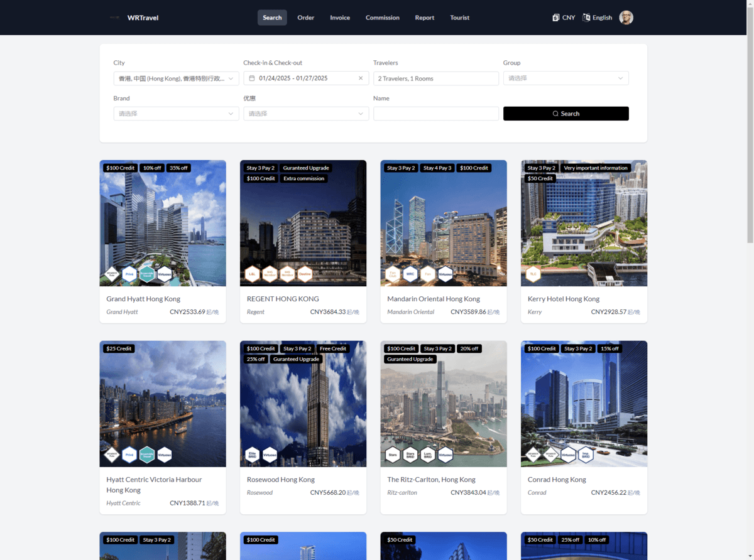Click the calendar icon in Check-in field
This screenshot has height=560, width=754.
coord(251,78)
